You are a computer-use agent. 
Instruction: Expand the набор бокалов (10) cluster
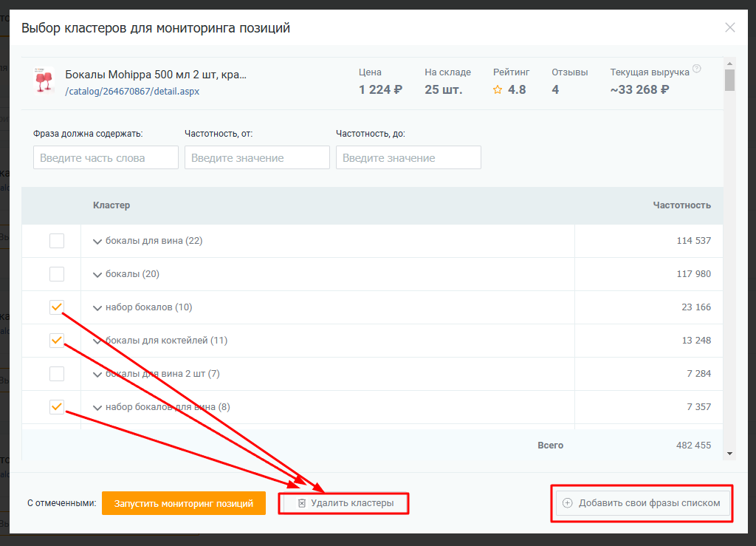coord(97,308)
